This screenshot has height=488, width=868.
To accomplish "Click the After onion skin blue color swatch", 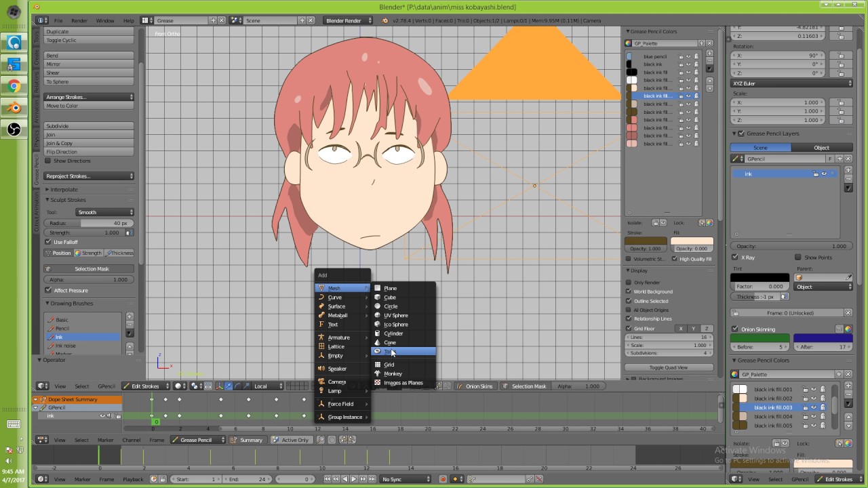I will pyautogui.click(x=823, y=338).
